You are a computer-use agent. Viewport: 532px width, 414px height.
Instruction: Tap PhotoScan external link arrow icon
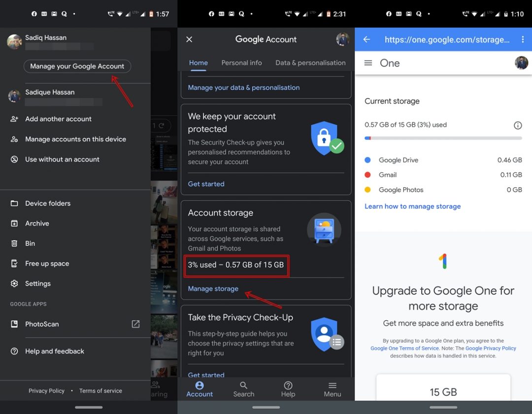point(135,324)
